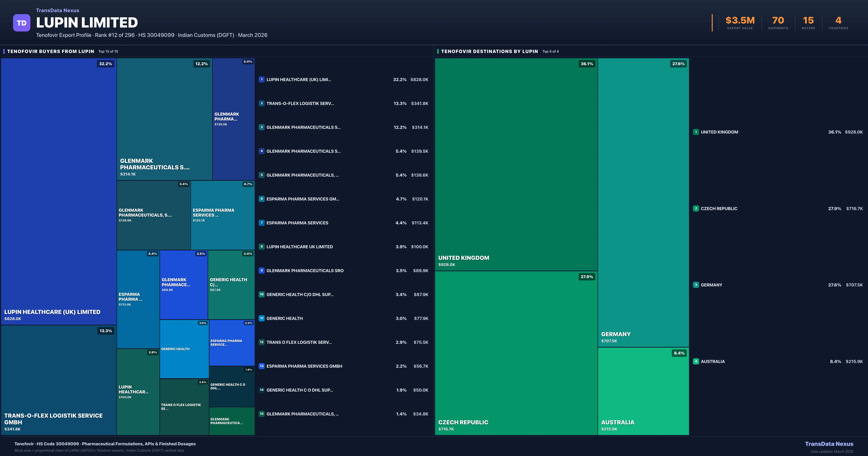The image size is (868, 456).
Task: Open the TENOFOVIR BUYERS FROM LUPIN section header
Action: (51, 51)
